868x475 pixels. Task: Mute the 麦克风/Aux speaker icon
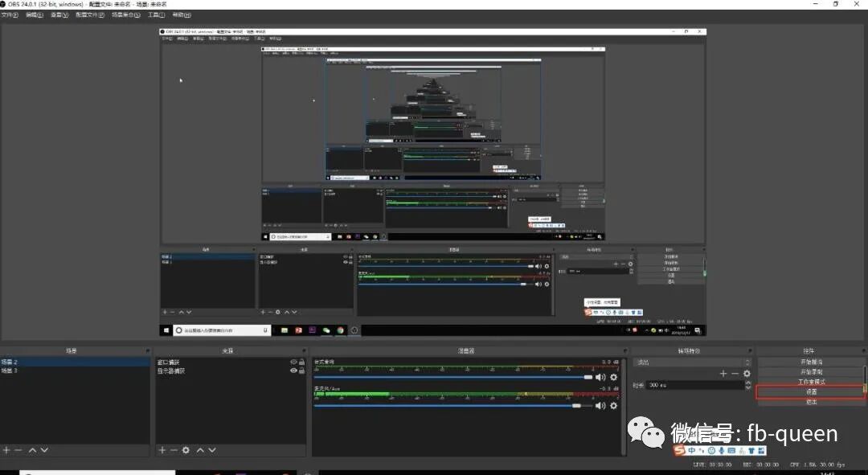(600, 406)
